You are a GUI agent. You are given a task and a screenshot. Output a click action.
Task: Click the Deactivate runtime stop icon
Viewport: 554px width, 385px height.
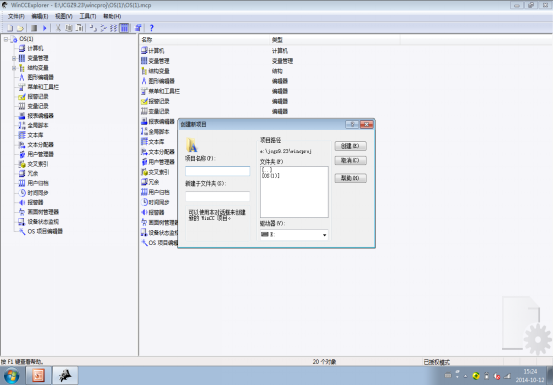tap(34, 28)
